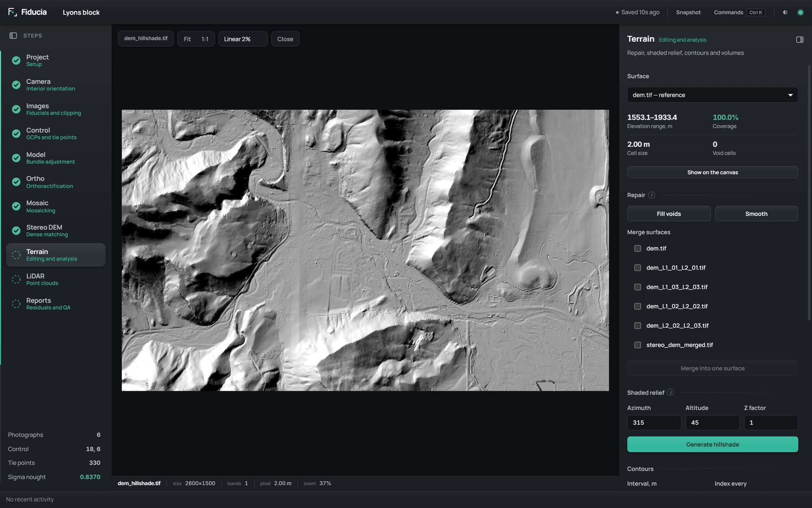This screenshot has height=508, width=812.
Task: Click the right panel scrollbar
Action: pos(809,193)
